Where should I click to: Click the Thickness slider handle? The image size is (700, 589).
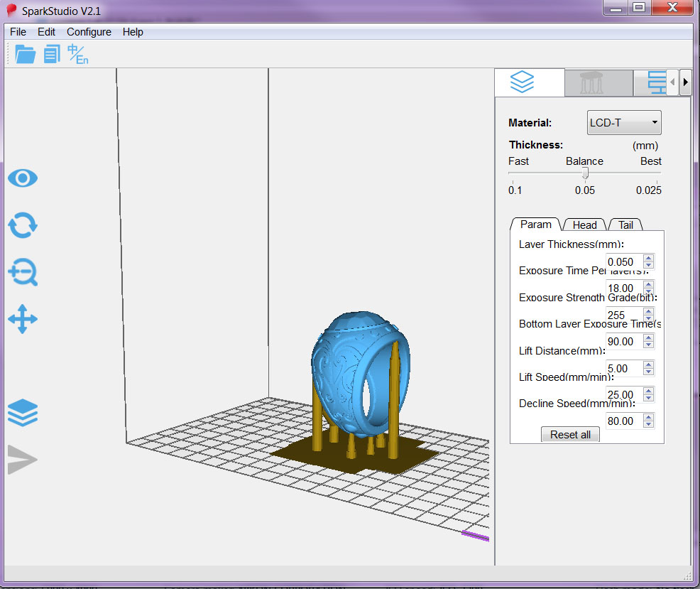pyautogui.click(x=585, y=173)
